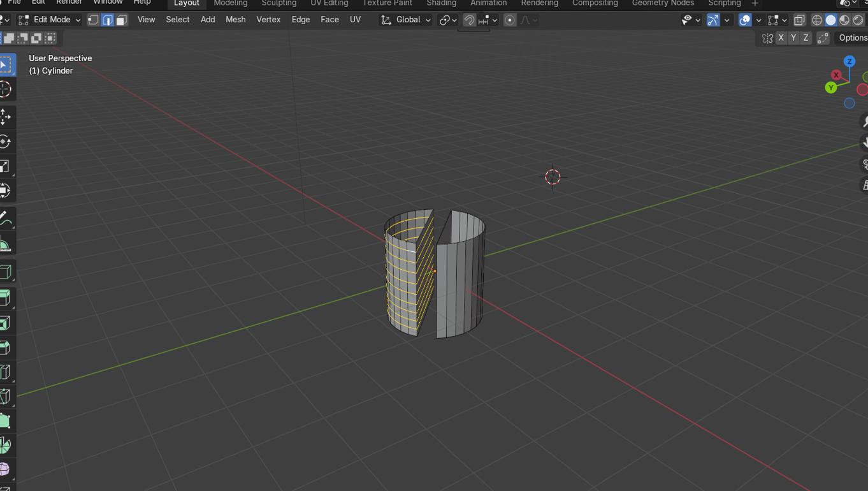Image resolution: width=868 pixels, height=491 pixels.
Task: Open the View menu
Action: click(x=146, y=20)
